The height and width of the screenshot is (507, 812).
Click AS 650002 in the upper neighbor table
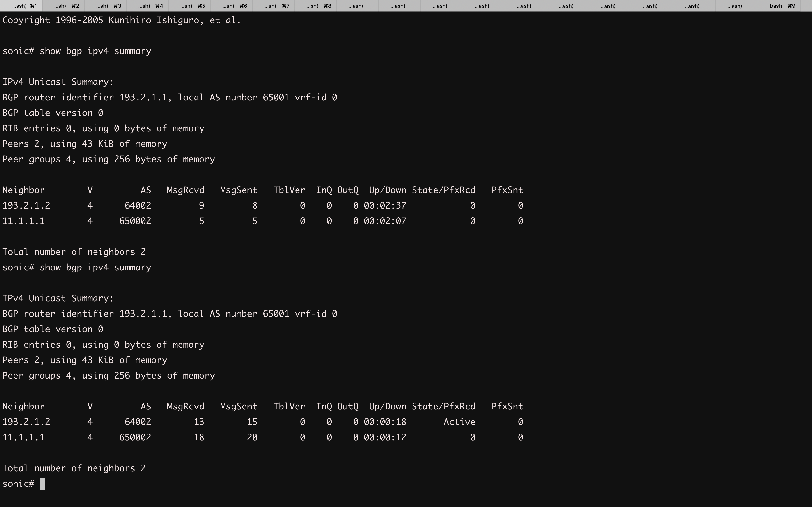pos(135,221)
